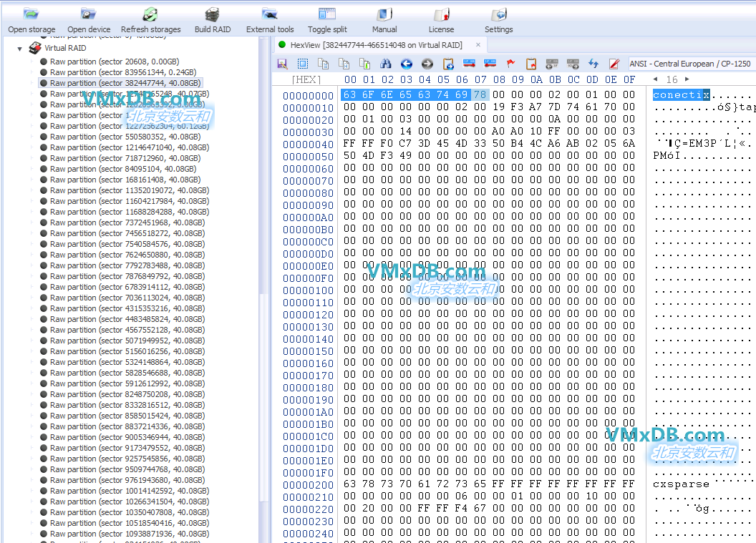This screenshot has width=756, height=543.
Task: Go forward with the dark right arrow
Action: [427, 64]
